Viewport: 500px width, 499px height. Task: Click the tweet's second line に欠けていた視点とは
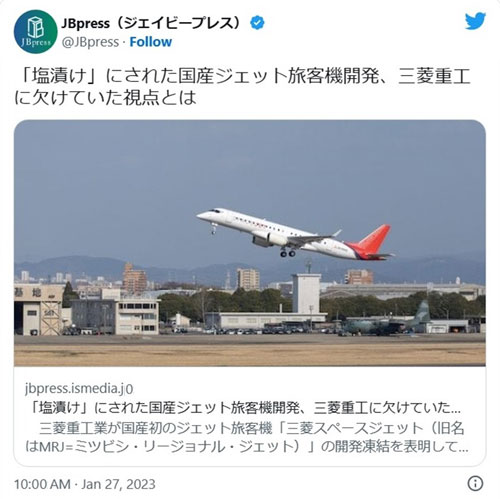click(105, 97)
